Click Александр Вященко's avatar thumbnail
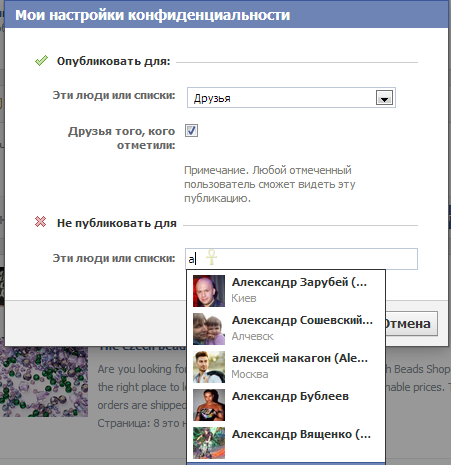The height and width of the screenshot is (465, 451). [209, 443]
